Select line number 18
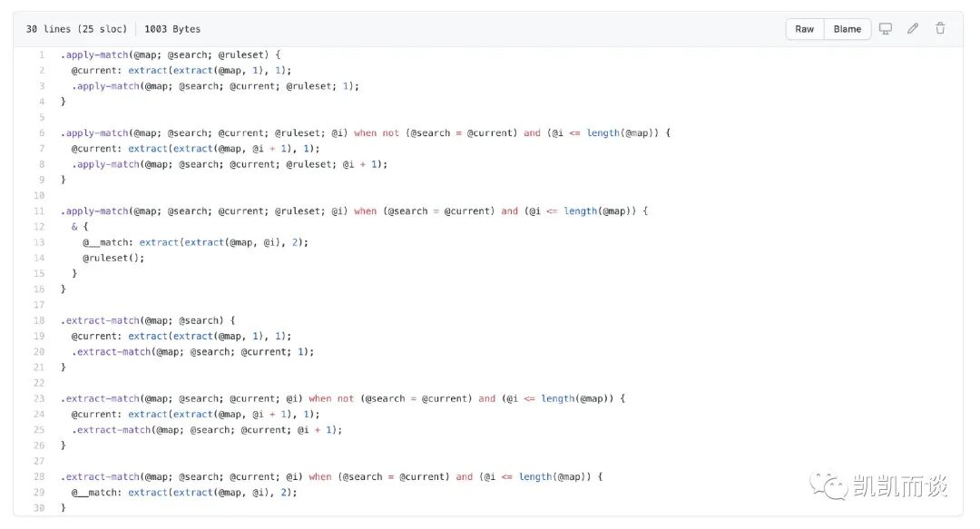Screen dimensions: 980x529 coord(39,321)
